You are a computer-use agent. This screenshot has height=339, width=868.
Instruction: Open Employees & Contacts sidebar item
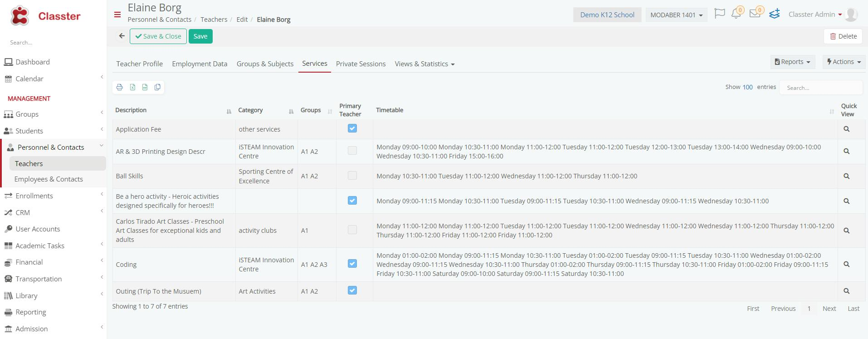(49, 179)
